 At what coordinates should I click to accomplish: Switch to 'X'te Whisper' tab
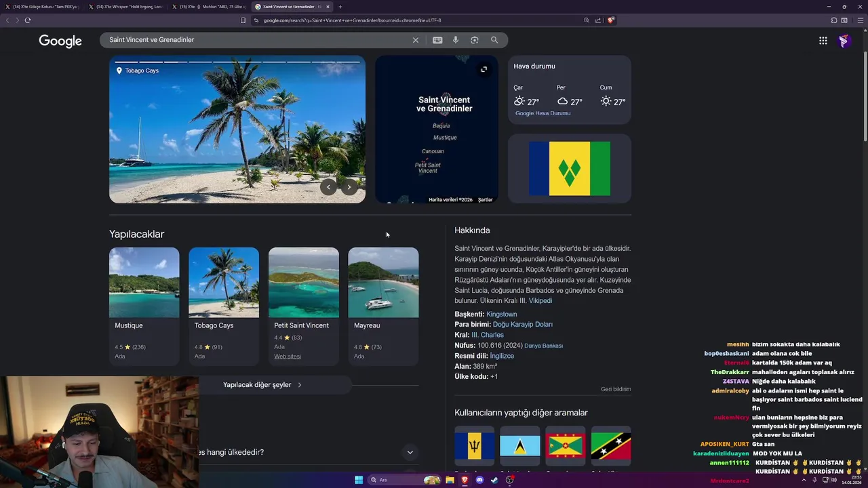click(126, 7)
